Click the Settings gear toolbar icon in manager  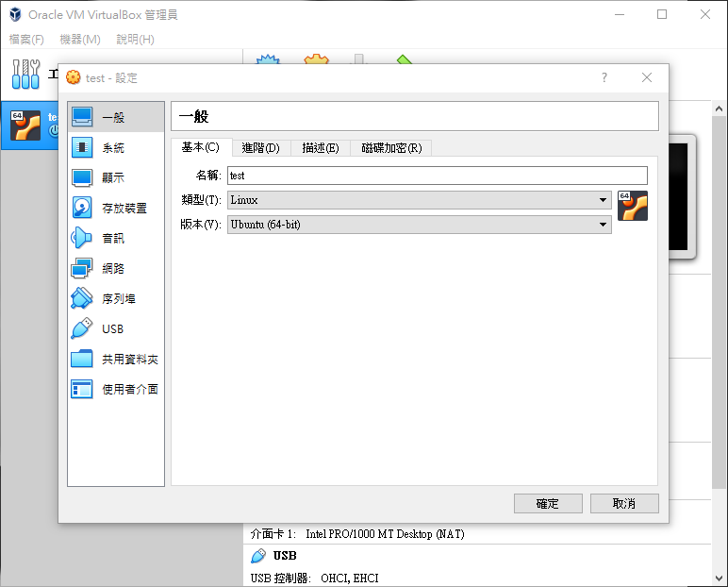316,59
